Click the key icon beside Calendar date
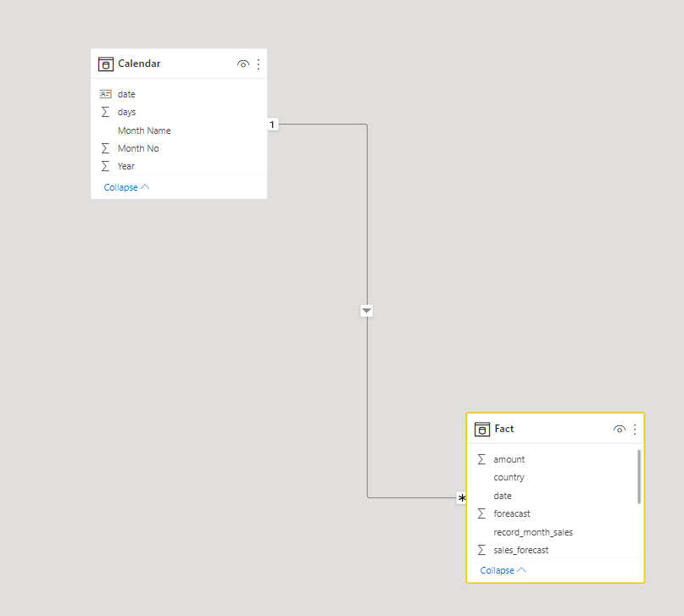 106,94
